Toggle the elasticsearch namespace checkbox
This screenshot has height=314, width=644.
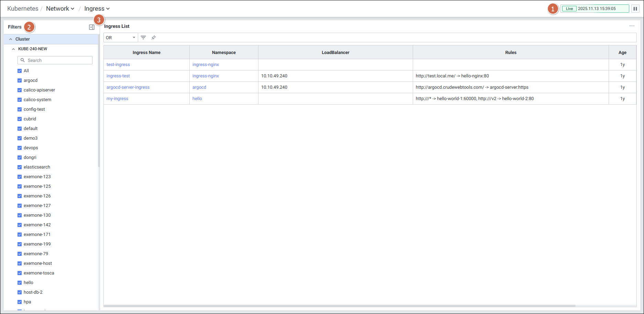pos(20,167)
